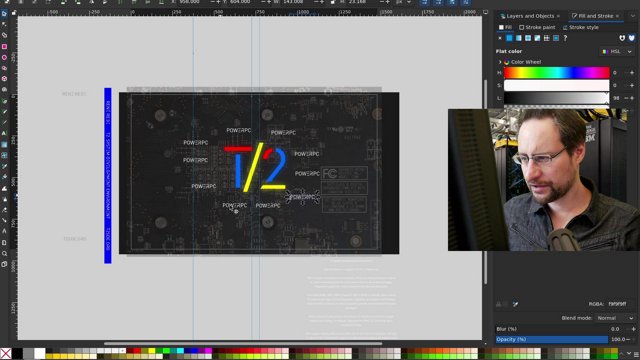The image size is (640, 360).
Task: Select the Shape Builder tool
Action: point(4,36)
